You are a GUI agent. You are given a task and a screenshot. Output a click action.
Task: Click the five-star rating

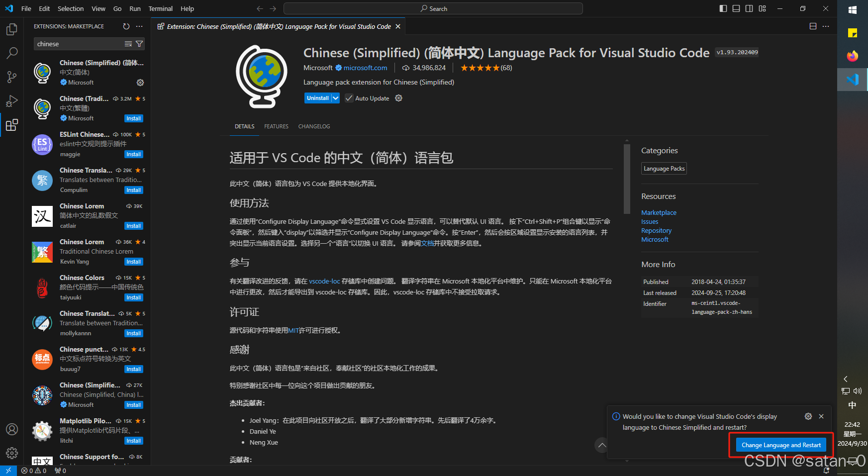[480, 68]
